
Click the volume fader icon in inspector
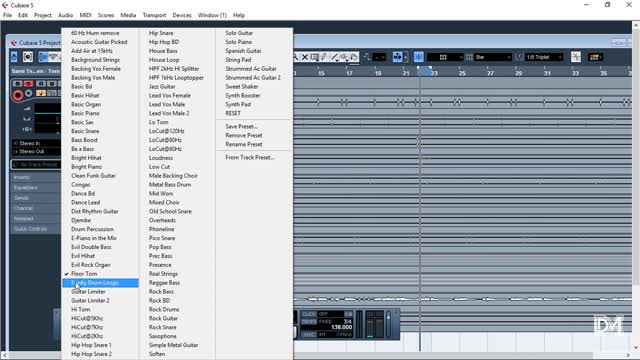[x=27, y=109]
